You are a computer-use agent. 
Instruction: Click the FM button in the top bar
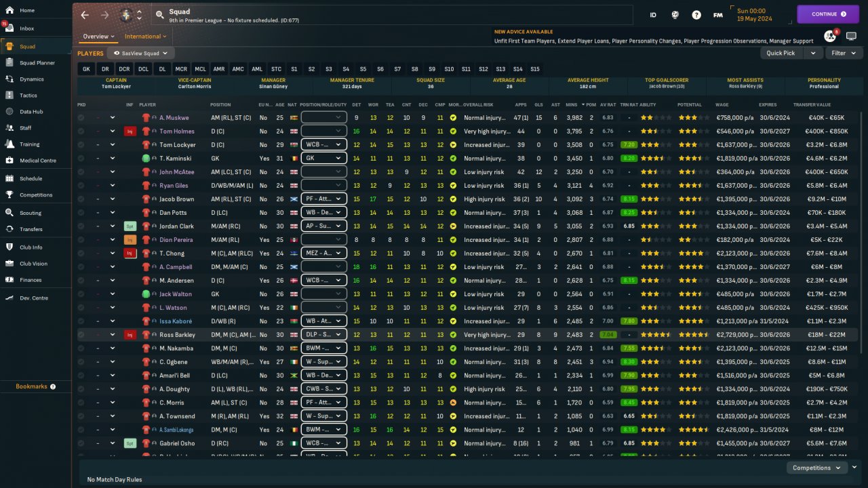pos(717,14)
